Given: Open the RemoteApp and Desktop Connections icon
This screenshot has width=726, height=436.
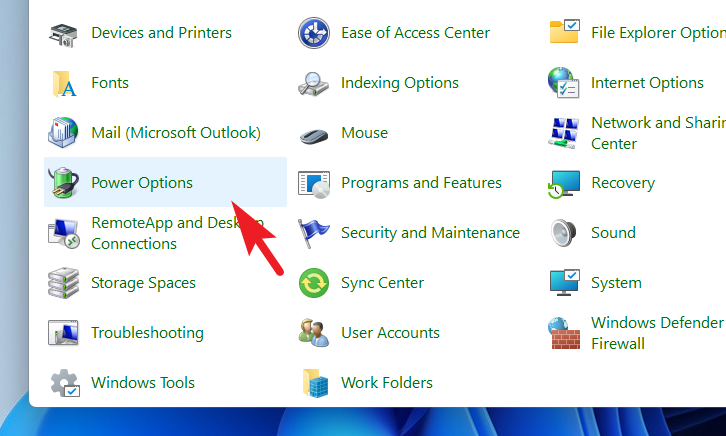Looking at the screenshot, I should 64,233.
